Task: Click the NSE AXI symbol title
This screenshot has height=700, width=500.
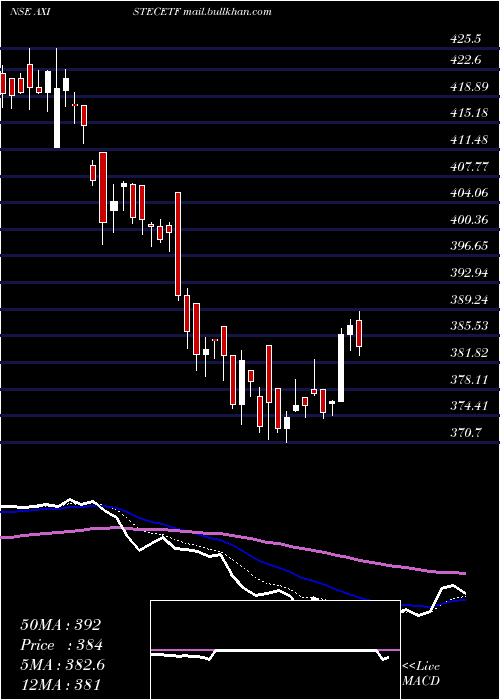Action: coord(29,12)
